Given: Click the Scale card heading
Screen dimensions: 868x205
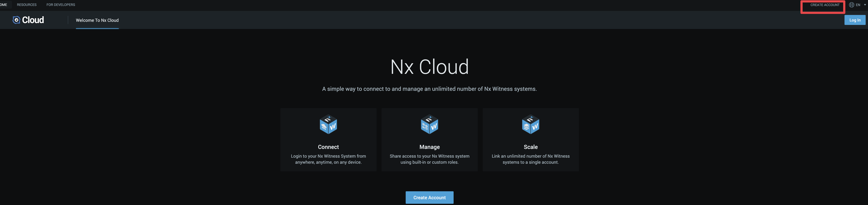Looking at the screenshot, I should [x=530, y=147].
